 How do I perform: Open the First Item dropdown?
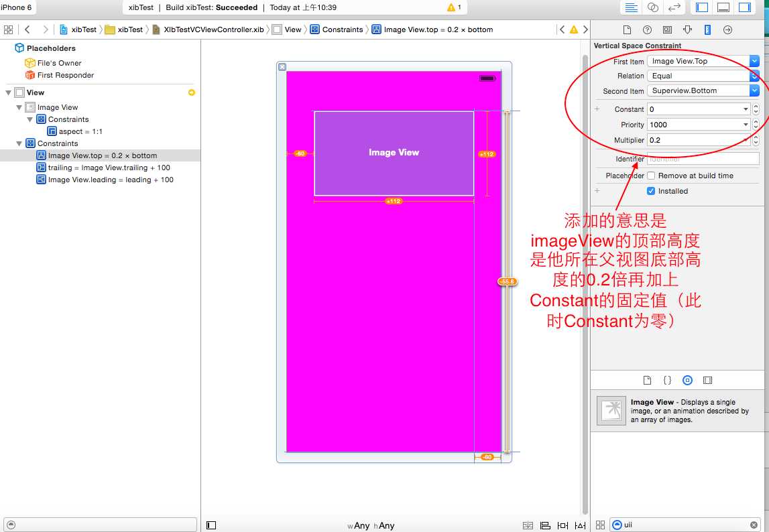pyautogui.click(x=703, y=61)
